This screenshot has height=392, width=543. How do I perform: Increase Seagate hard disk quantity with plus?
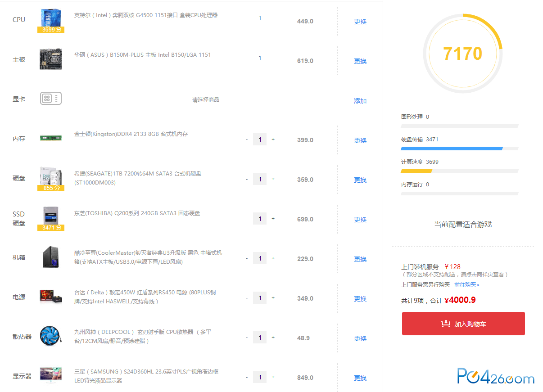(x=273, y=179)
